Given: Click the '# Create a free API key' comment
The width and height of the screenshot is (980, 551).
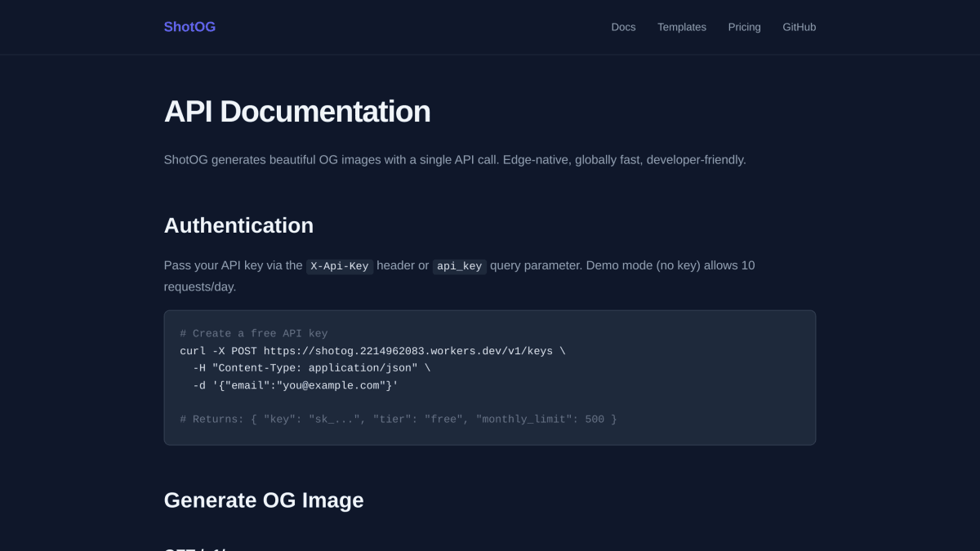Looking at the screenshot, I should pyautogui.click(x=254, y=333).
